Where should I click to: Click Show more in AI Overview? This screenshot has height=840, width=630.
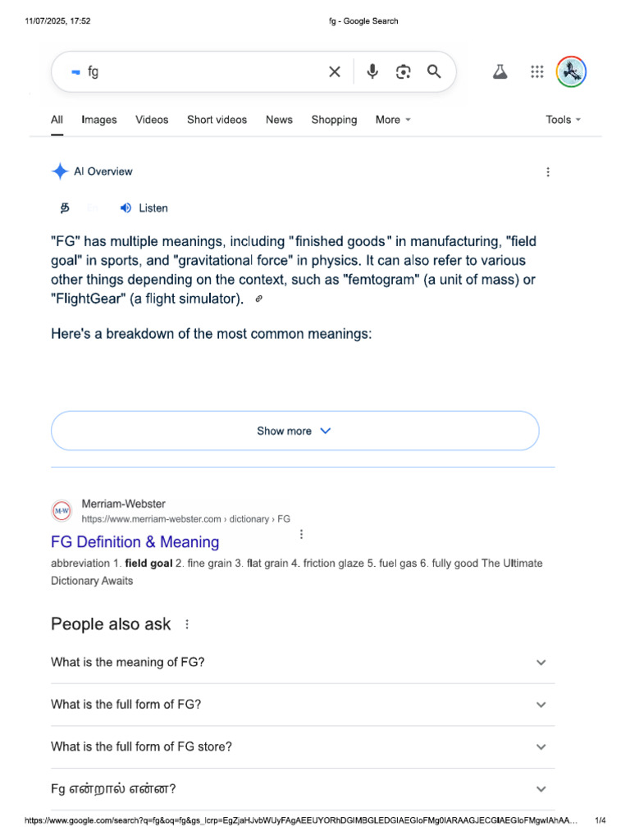(x=294, y=431)
